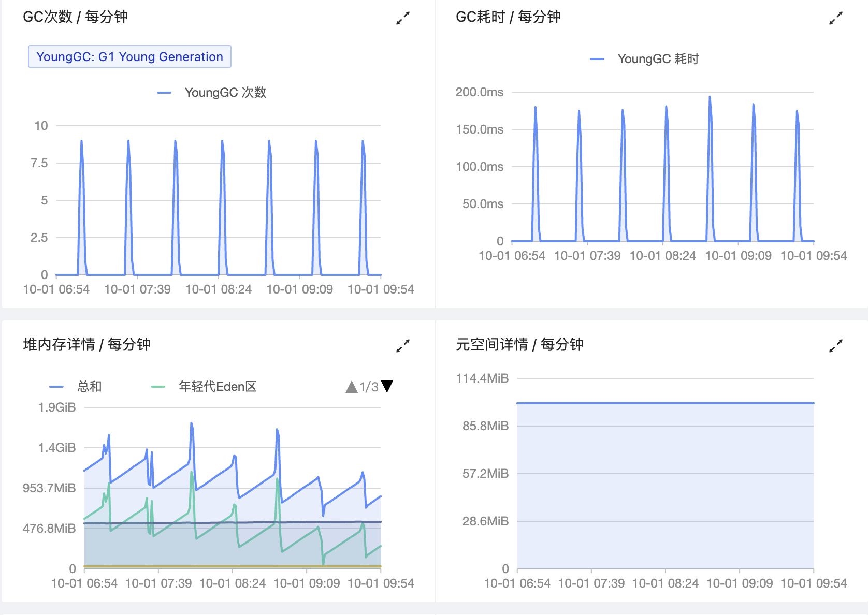This screenshot has height=615, width=868.
Task: Expand the 元空间详情 chart to fullscreen
Action: [835, 346]
